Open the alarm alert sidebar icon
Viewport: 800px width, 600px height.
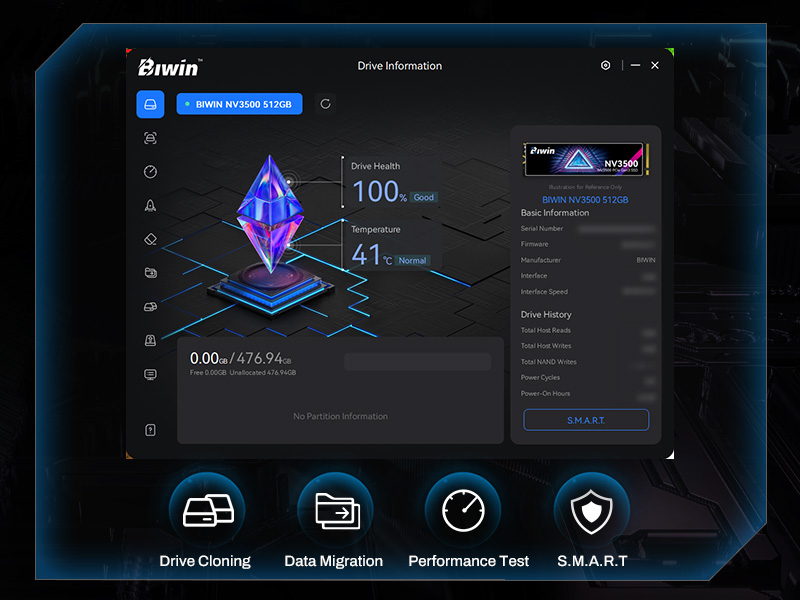(150, 340)
